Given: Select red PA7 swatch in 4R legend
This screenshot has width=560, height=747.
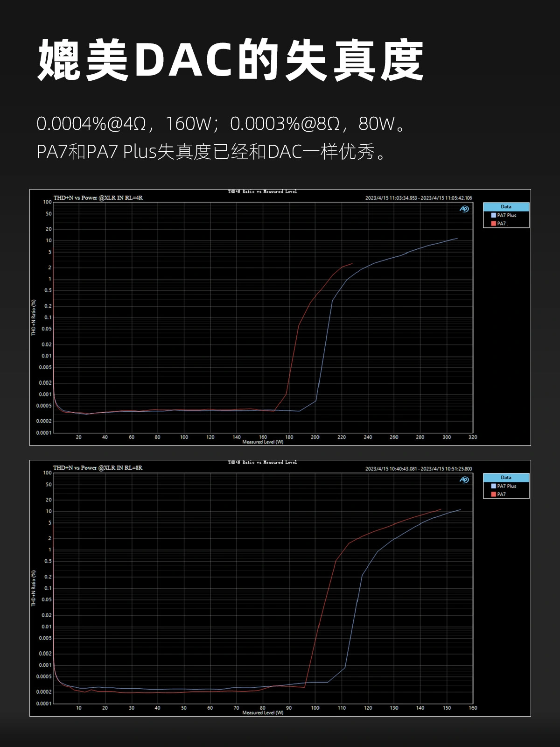Looking at the screenshot, I should tap(493, 224).
